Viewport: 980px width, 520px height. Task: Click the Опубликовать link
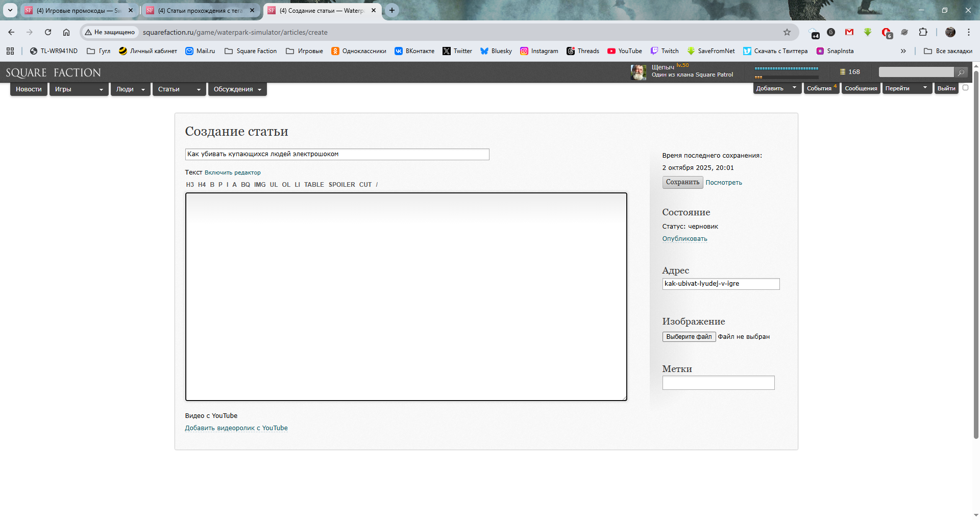coord(684,239)
